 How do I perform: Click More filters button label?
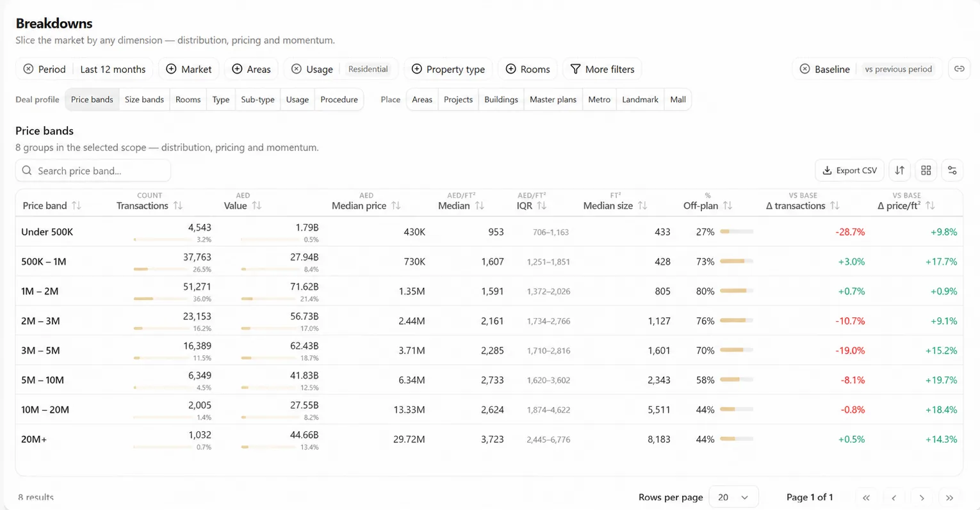point(610,69)
